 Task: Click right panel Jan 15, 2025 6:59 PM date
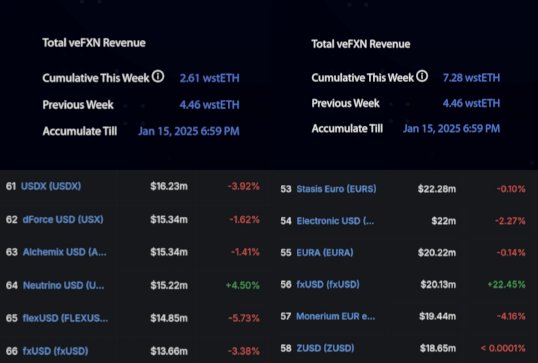(451, 129)
